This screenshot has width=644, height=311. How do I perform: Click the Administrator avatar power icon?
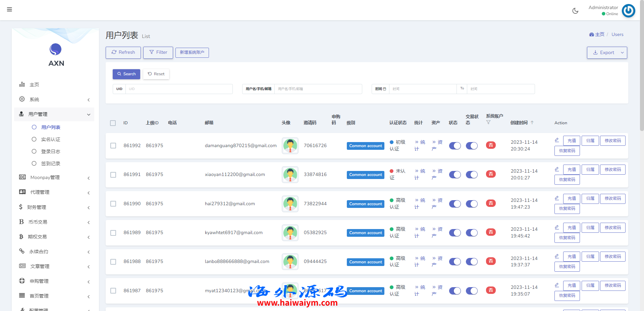pyautogui.click(x=628, y=11)
